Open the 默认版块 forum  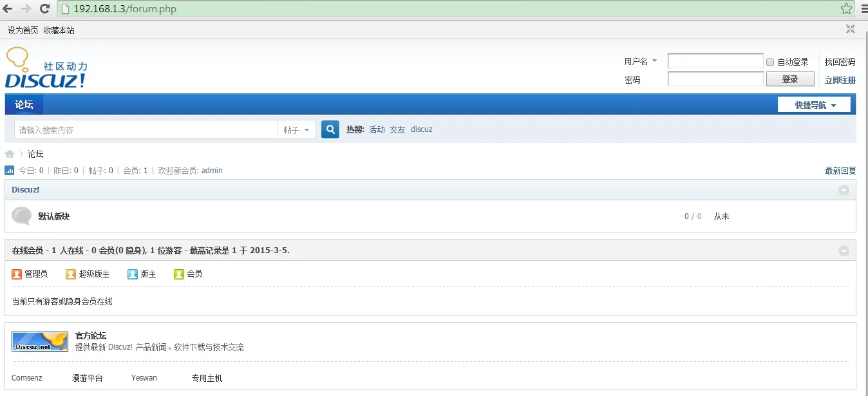tap(54, 216)
